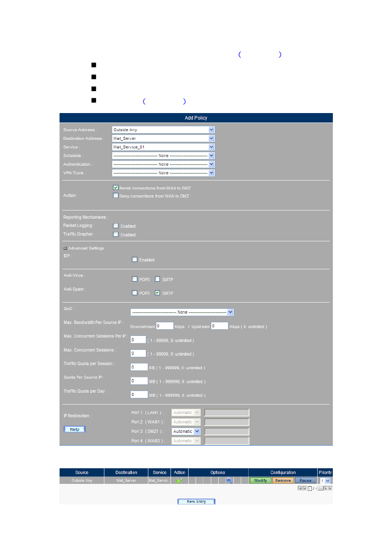The height and width of the screenshot is (555, 392).
Task: Click the Go pagination button
Action: (x=321, y=488)
